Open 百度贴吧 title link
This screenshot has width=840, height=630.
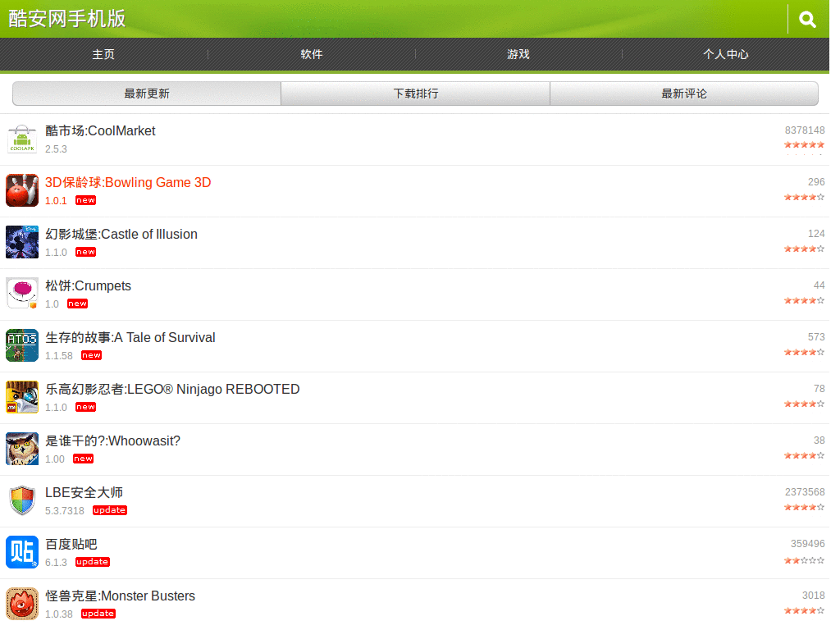tap(71, 545)
